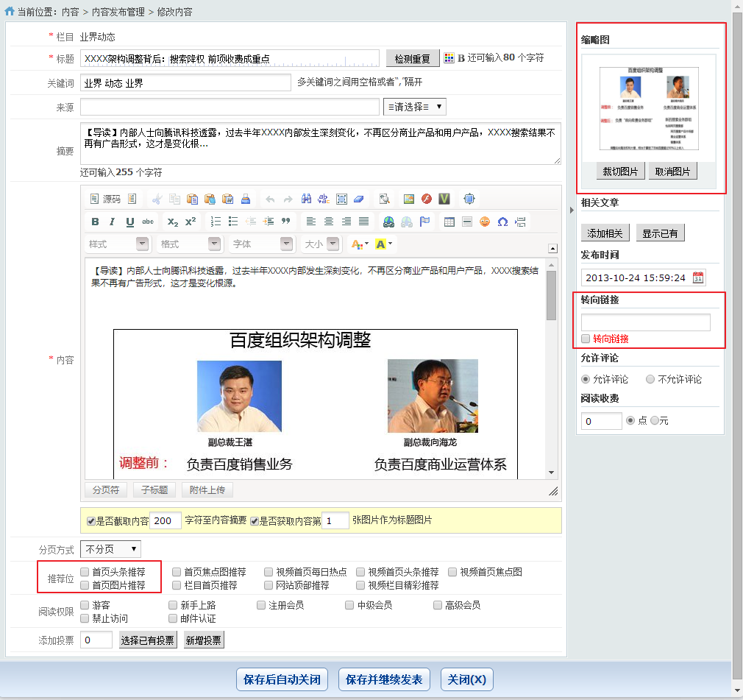Click the 裁切图片 button
This screenshot has height=700, width=743.
[x=620, y=172]
